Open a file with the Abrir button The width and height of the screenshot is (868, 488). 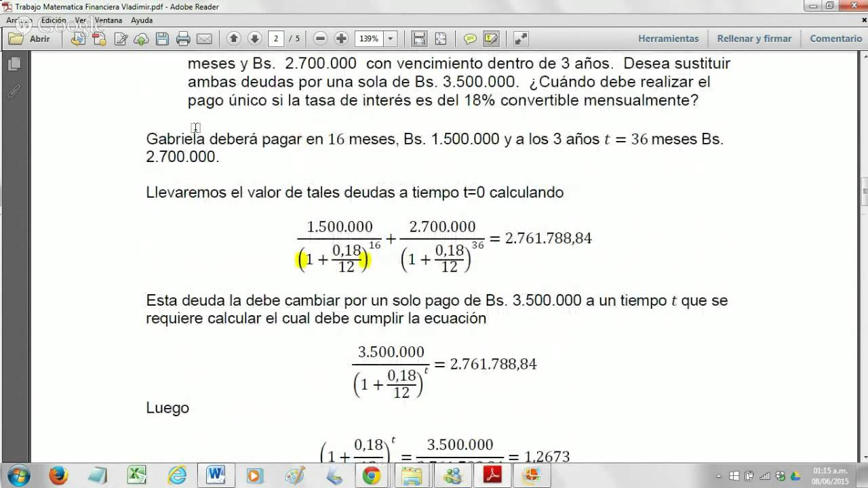[x=31, y=39]
